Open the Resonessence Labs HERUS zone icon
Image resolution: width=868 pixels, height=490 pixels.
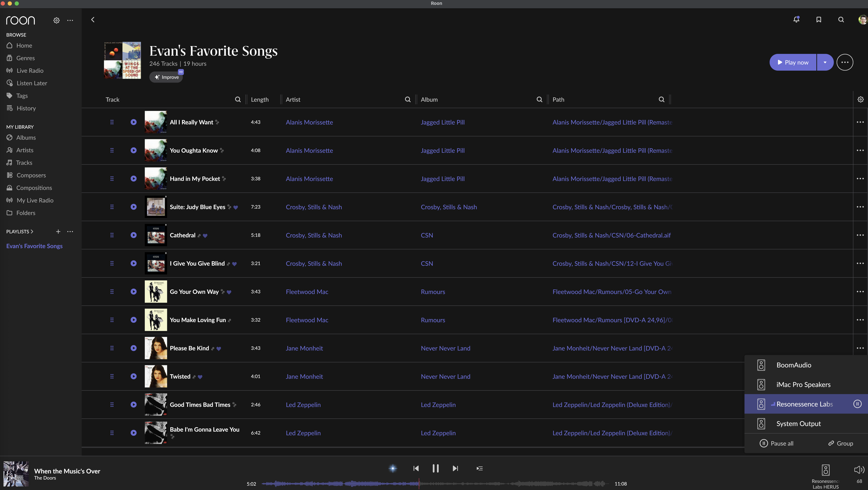(x=826, y=470)
